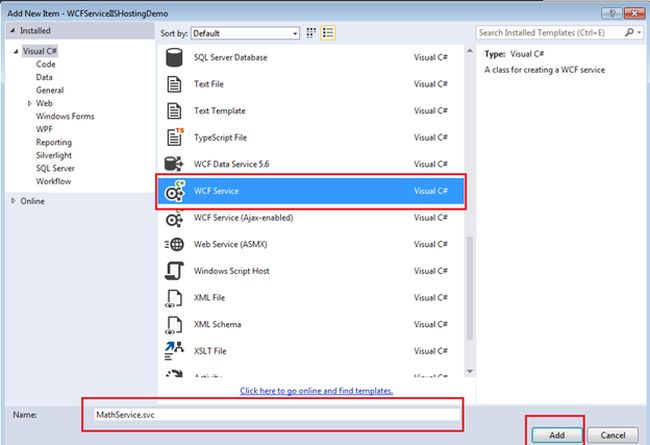Select the "TypeScript File" template name

click(220, 138)
